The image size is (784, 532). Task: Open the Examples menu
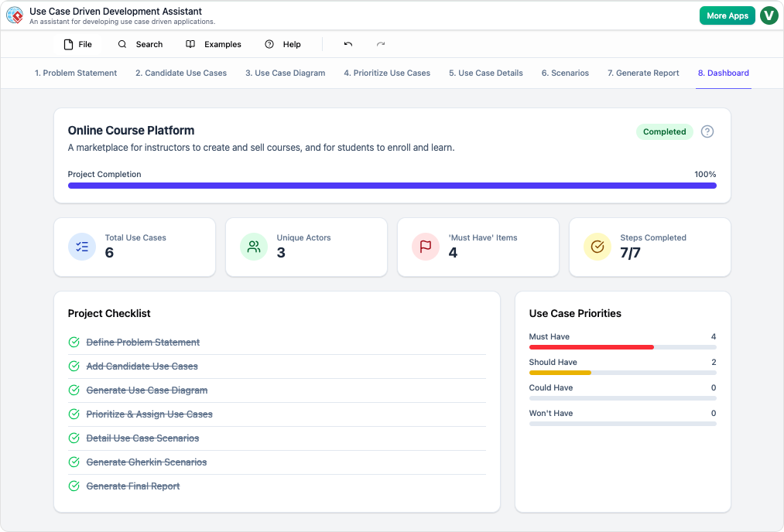click(214, 44)
